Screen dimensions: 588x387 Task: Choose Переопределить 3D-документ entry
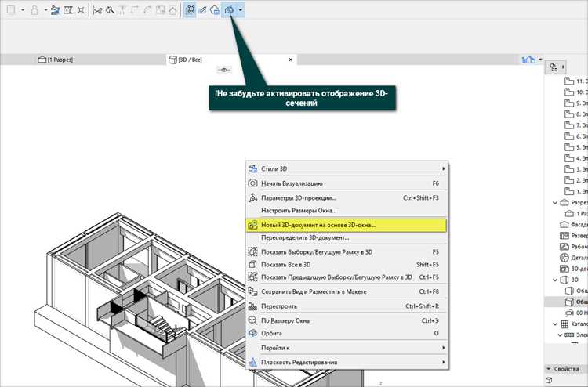click(x=347, y=237)
